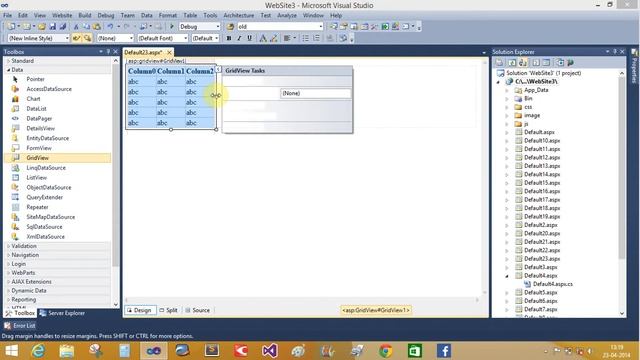Toggle Italic formatting
Image resolution: width=640 pixels, height=360 pixels.
pos(239,38)
